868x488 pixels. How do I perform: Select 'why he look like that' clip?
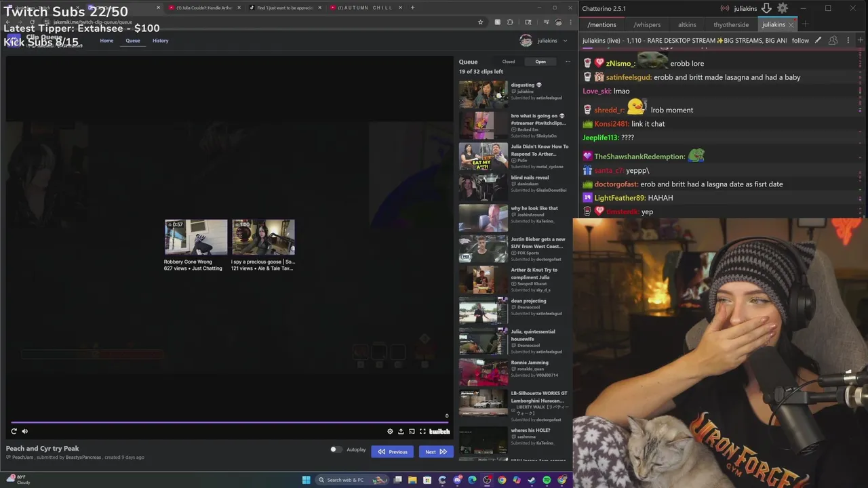click(x=514, y=218)
